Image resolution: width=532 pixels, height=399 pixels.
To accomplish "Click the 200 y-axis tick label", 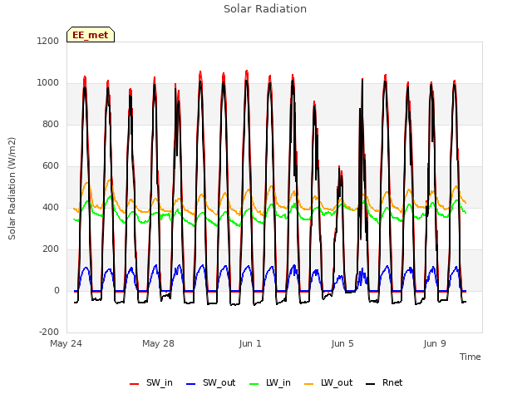I will 51,249.
